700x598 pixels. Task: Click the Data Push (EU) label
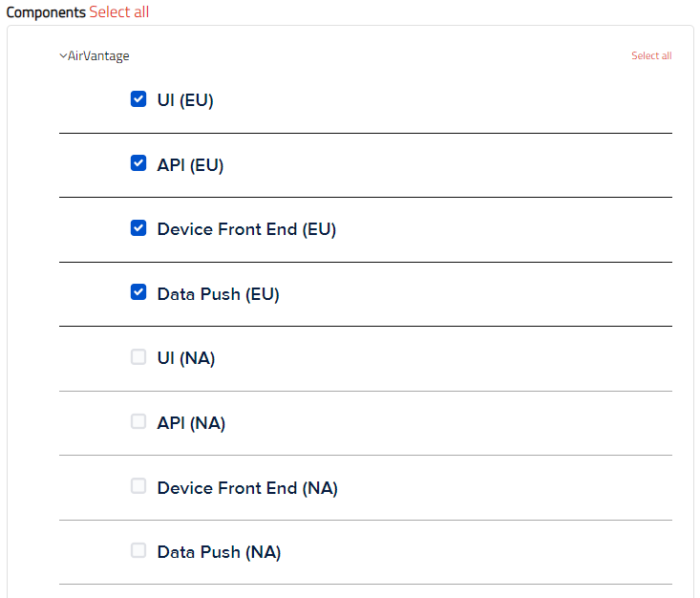point(219,294)
